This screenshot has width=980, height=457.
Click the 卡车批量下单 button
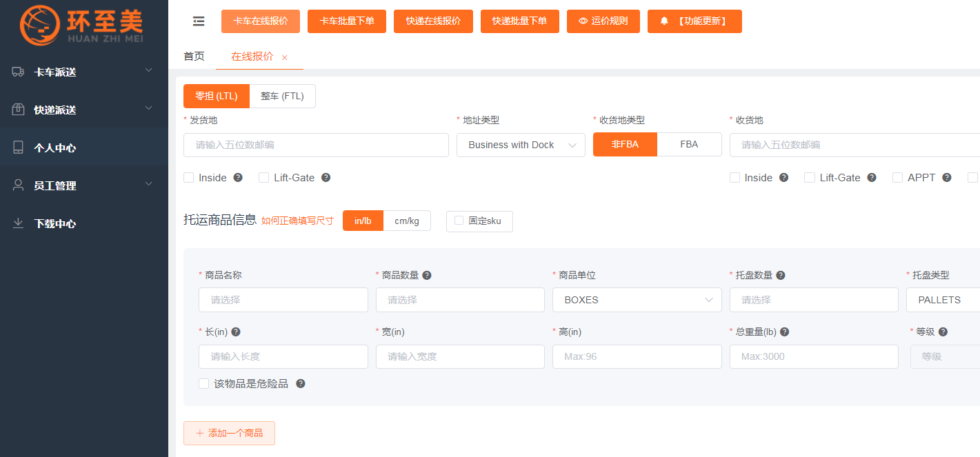(347, 21)
